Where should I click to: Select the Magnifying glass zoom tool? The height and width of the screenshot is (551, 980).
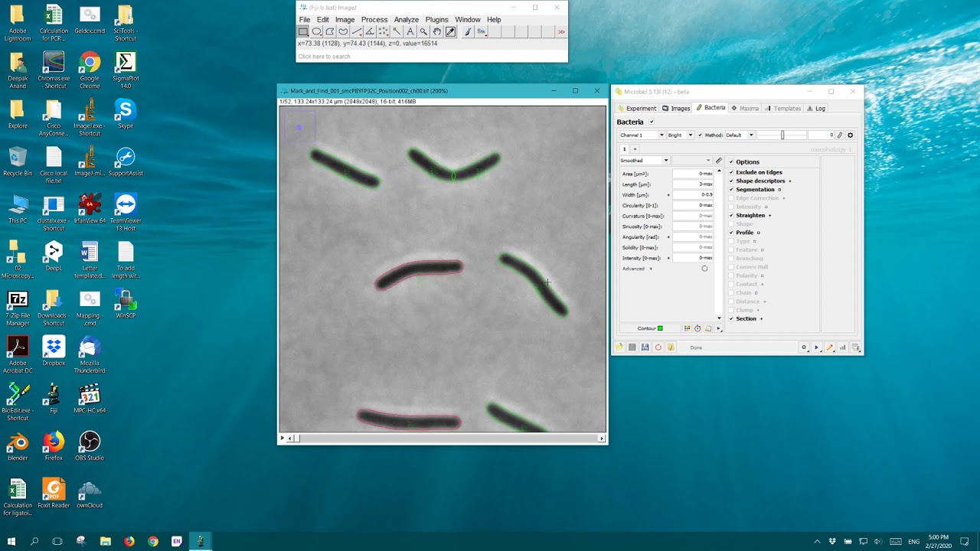coord(423,31)
